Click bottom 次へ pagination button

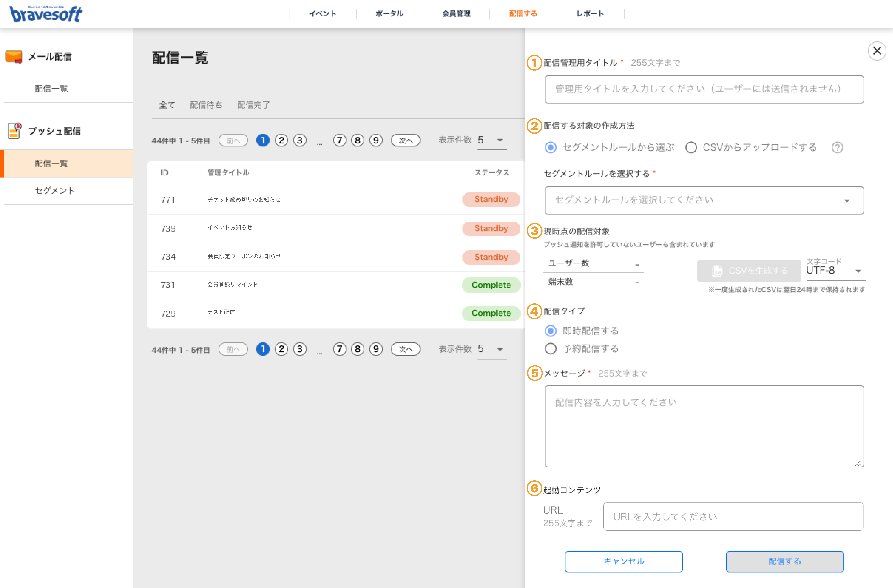[x=405, y=349]
